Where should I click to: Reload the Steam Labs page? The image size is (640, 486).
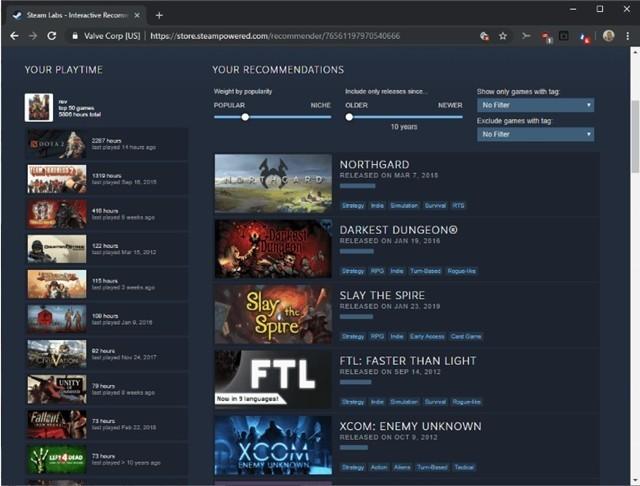[51, 36]
